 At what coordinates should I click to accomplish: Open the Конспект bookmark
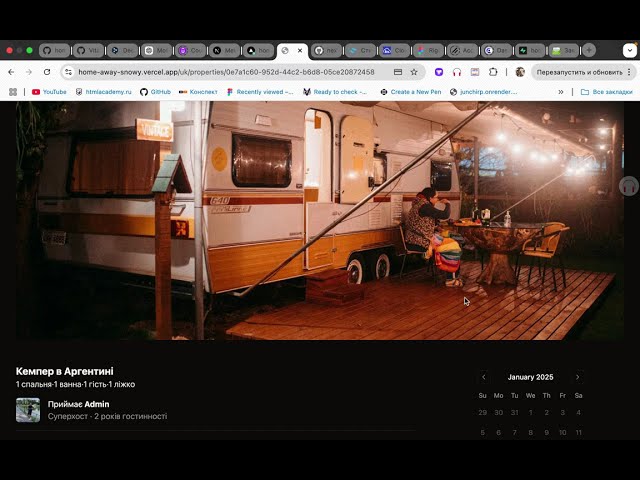click(198, 92)
